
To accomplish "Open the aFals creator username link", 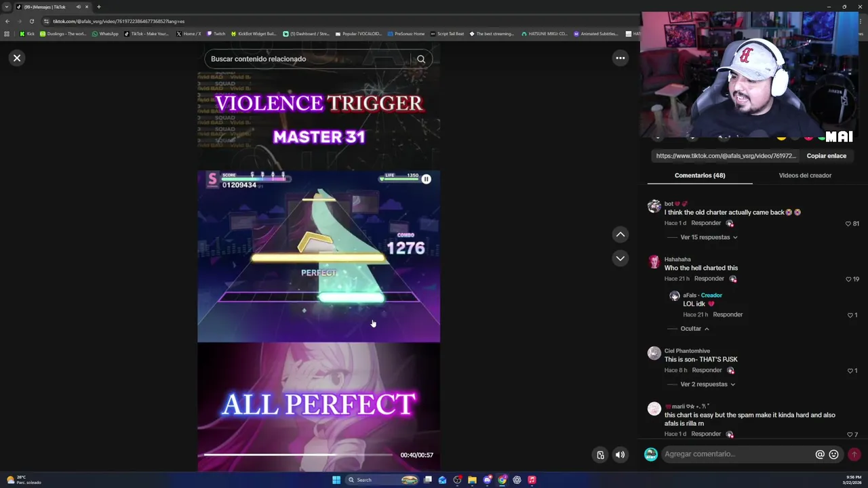I will 690,296.
